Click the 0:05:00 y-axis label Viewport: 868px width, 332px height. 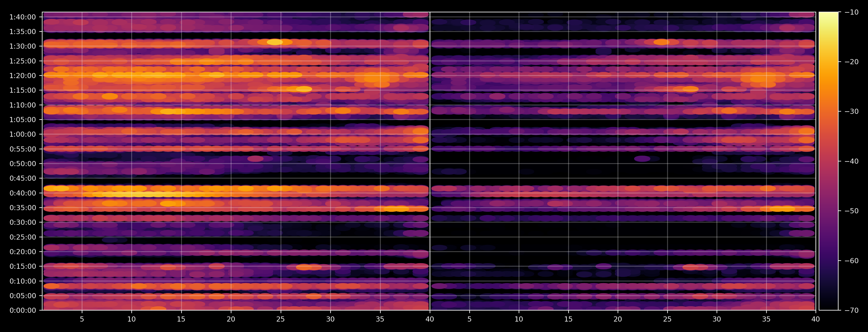coord(23,296)
